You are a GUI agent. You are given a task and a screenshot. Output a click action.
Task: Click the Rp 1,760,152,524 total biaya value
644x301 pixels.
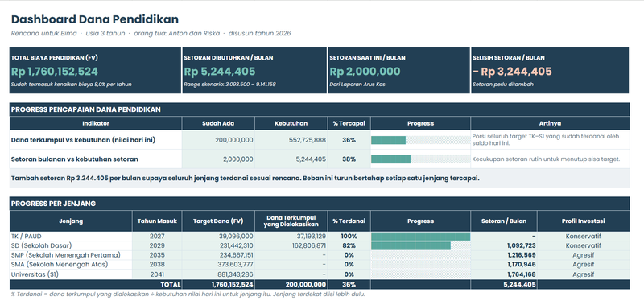(x=55, y=72)
